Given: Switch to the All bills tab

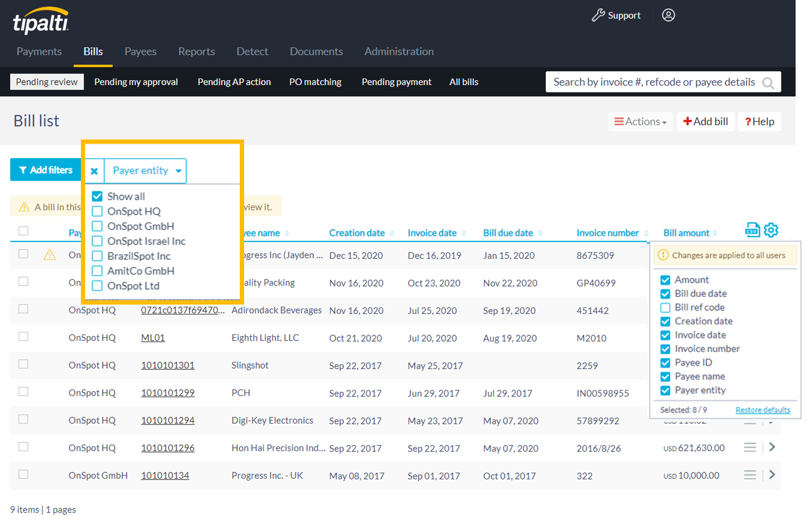Looking at the screenshot, I should click(x=464, y=81).
